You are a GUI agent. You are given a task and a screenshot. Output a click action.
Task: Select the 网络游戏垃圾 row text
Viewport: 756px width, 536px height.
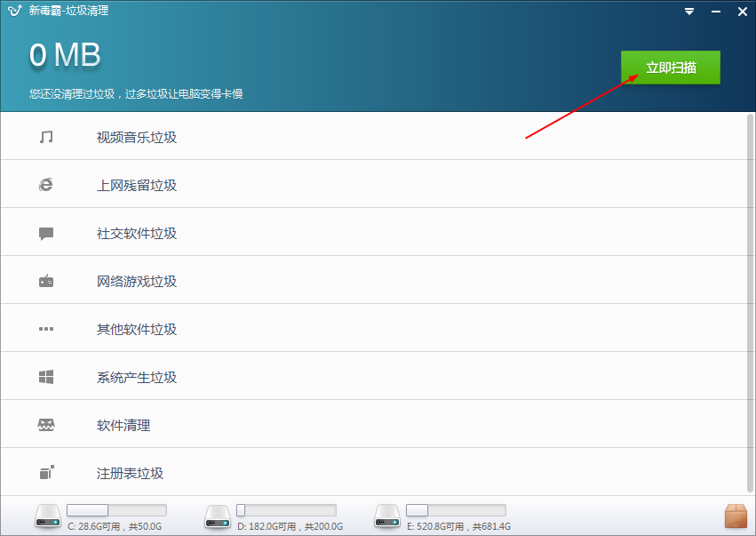(137, 281)
